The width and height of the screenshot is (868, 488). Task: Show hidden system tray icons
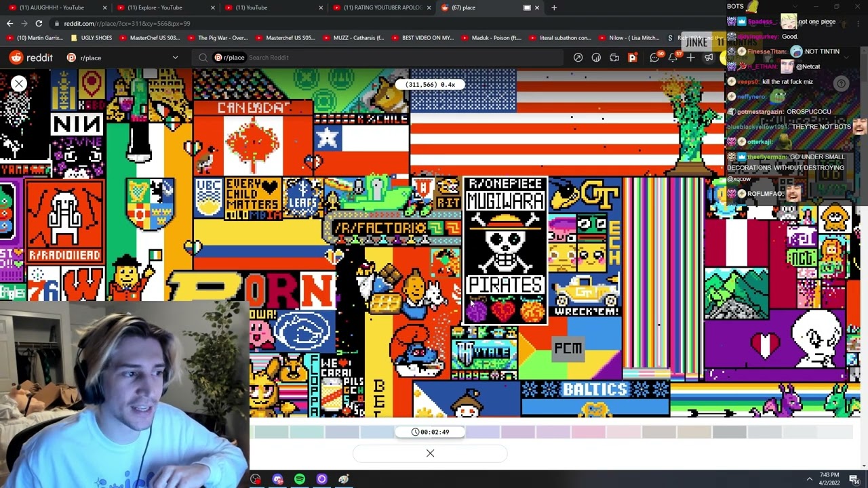809,479
